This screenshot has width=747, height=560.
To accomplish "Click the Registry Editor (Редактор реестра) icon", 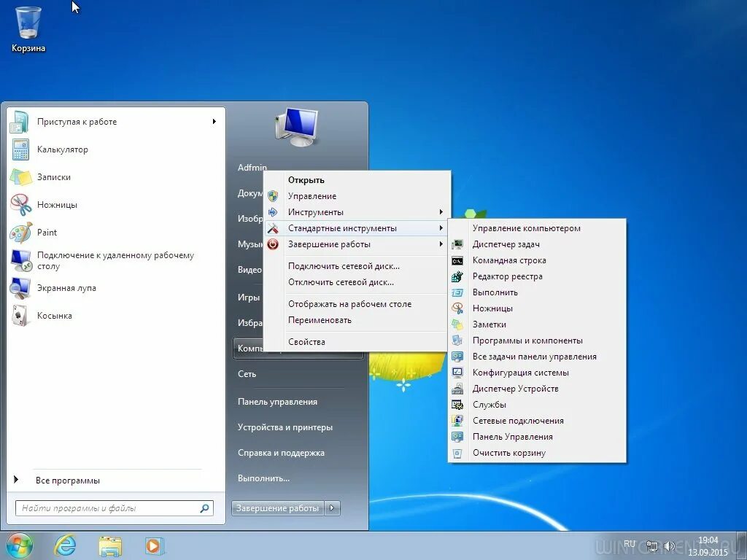I will click(457, 276).
